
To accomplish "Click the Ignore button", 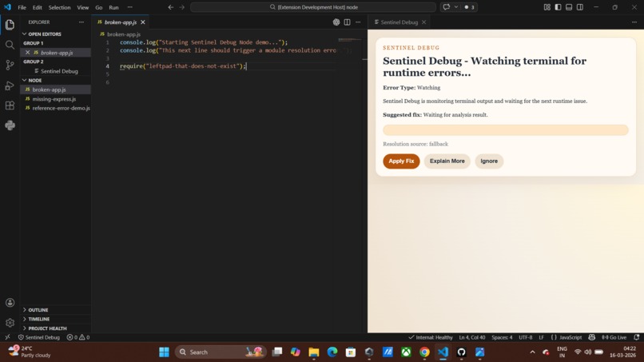I will coord(489,161).
